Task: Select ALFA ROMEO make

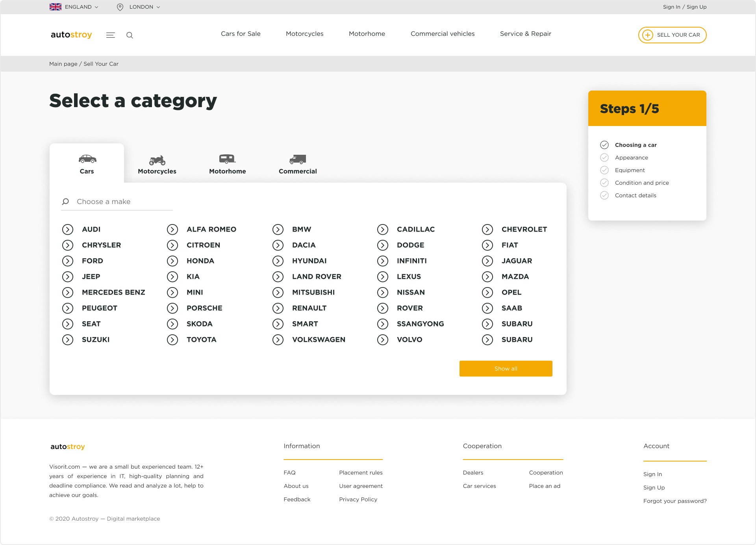Action: (211, 229)
